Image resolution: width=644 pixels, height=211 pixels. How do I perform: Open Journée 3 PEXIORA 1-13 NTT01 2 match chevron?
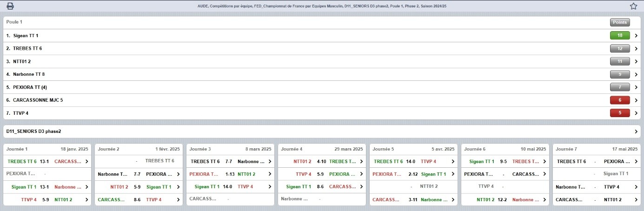(270, 174)
